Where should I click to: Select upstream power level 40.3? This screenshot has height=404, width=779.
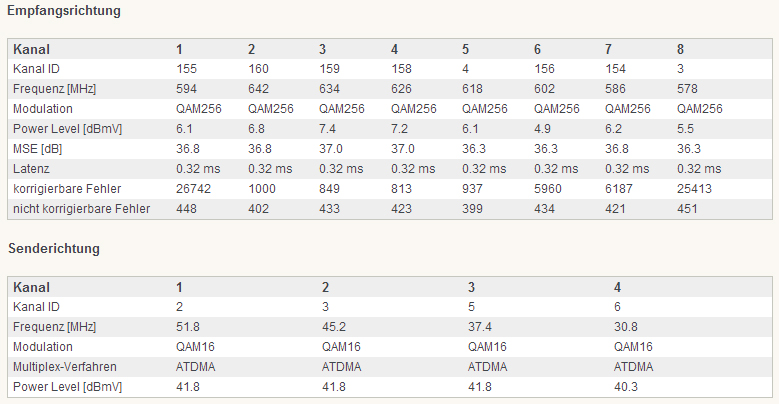pyautogui.click(x=626, y=387)
